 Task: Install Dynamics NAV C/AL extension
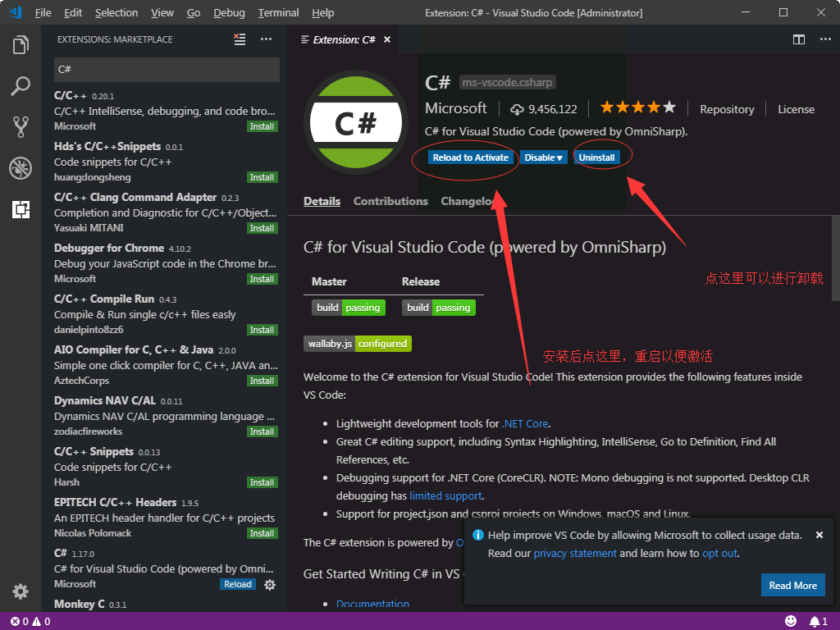[x=262, y=431]
